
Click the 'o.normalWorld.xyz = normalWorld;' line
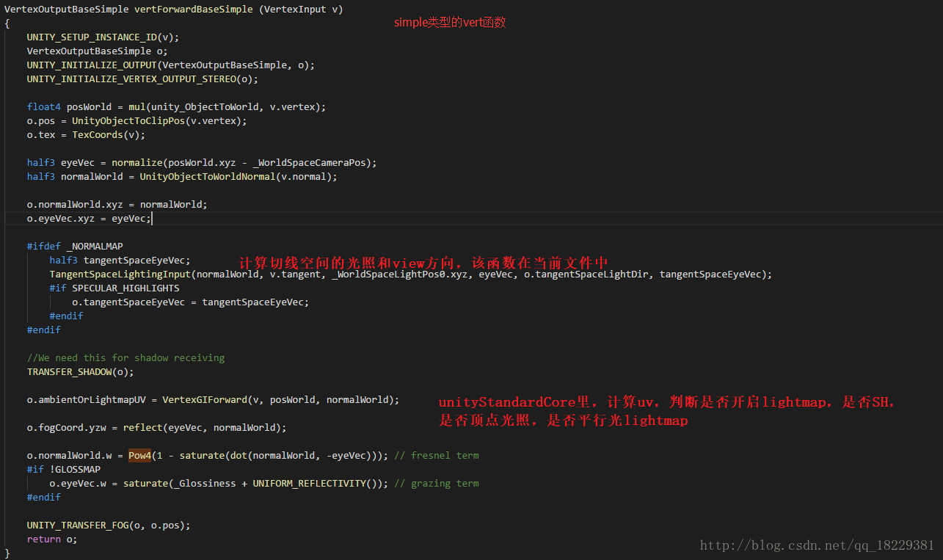(x=117, y=205)
